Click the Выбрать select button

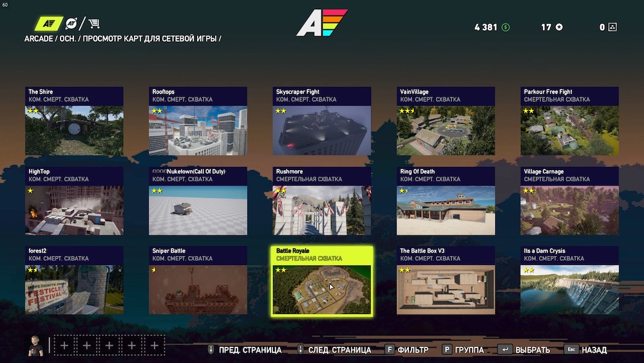click(x=524, y=350)
